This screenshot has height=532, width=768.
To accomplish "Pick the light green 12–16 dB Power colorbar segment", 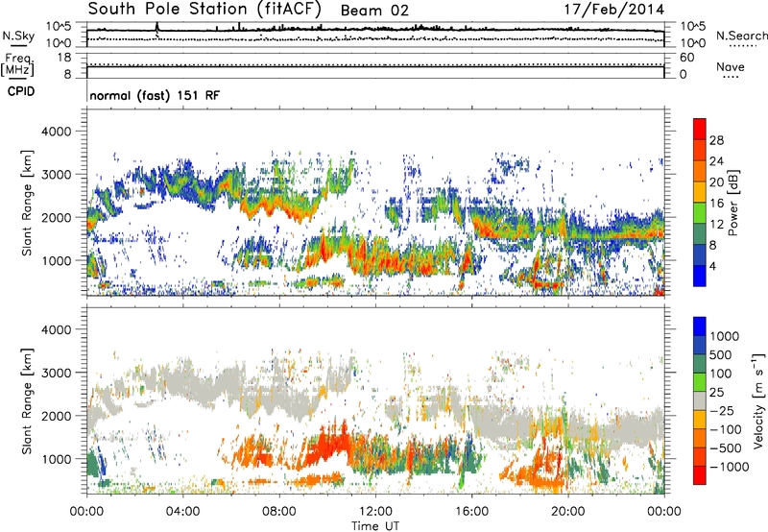I will point(700,213).
